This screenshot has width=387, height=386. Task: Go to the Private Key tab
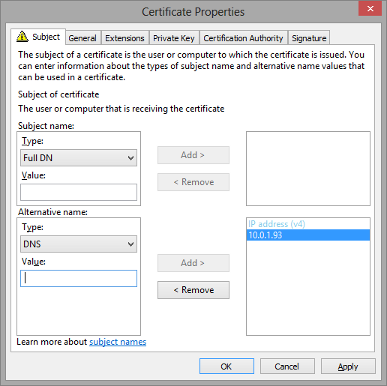pyautogui.click(x=174, y=38)
